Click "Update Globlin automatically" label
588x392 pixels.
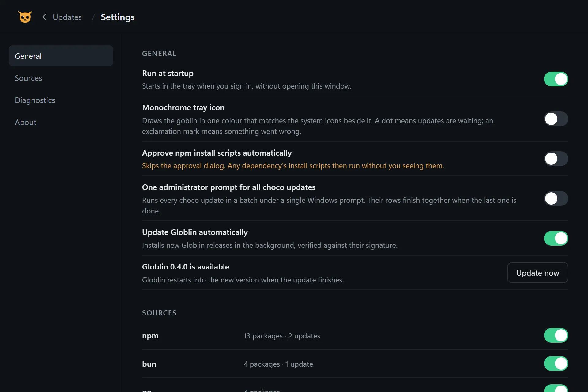(195, 232)
